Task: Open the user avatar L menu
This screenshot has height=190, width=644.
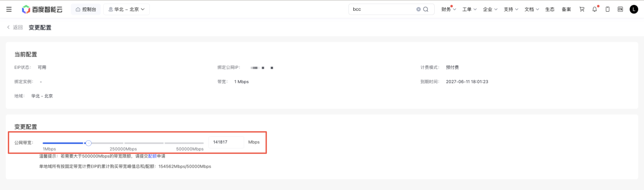Action: (x=634, y=9)
